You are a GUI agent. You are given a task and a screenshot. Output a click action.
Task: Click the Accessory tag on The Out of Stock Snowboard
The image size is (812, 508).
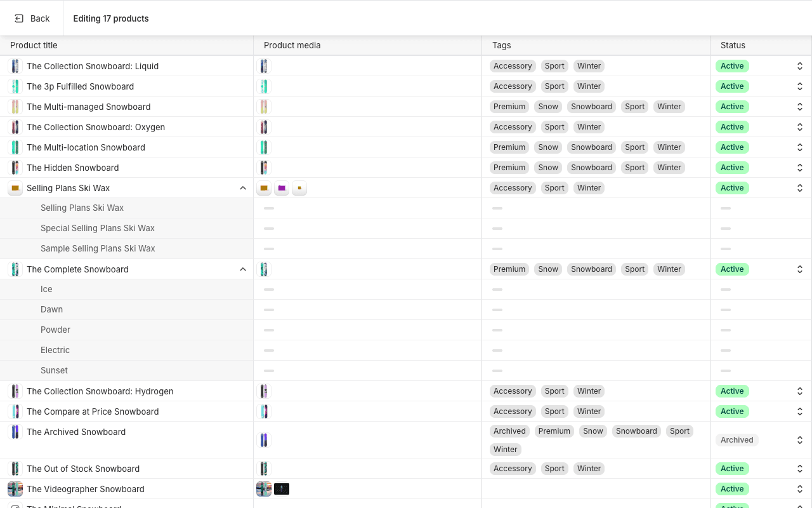[x=513, y=469]
